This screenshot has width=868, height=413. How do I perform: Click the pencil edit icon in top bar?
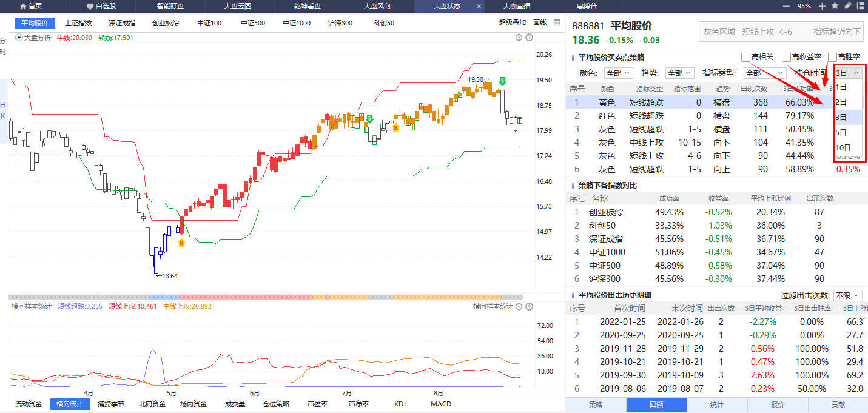click(x=847, y=6)
